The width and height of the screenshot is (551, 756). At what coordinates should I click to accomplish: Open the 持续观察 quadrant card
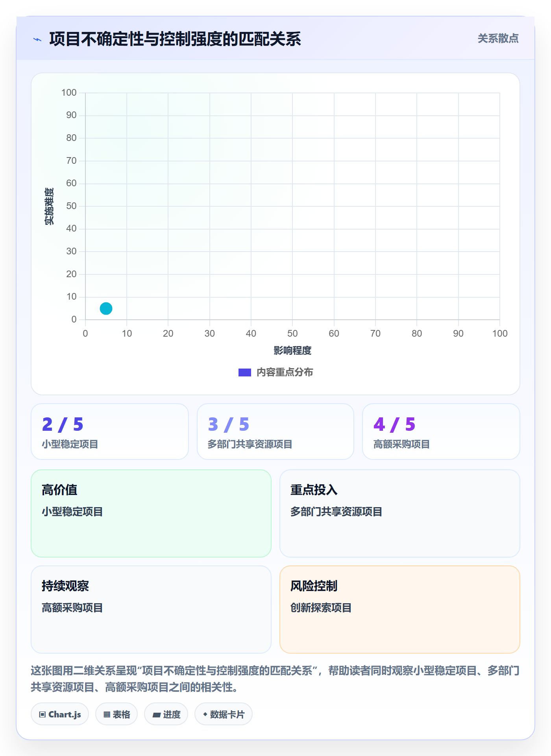click(151, 610)
